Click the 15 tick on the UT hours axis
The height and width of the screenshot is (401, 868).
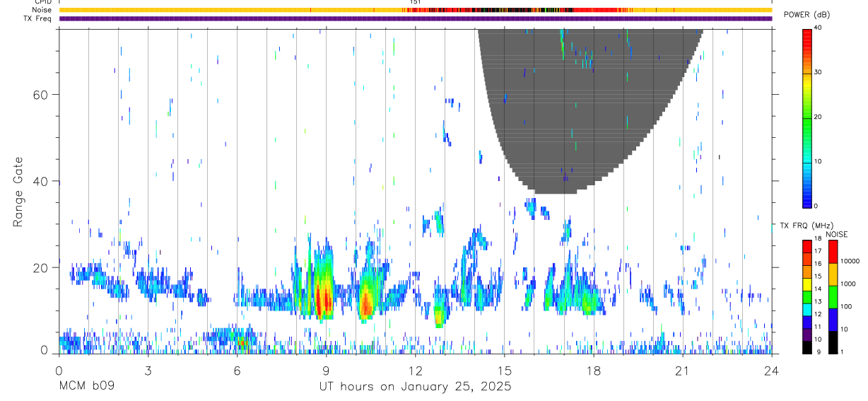click(x=504, y=371)
